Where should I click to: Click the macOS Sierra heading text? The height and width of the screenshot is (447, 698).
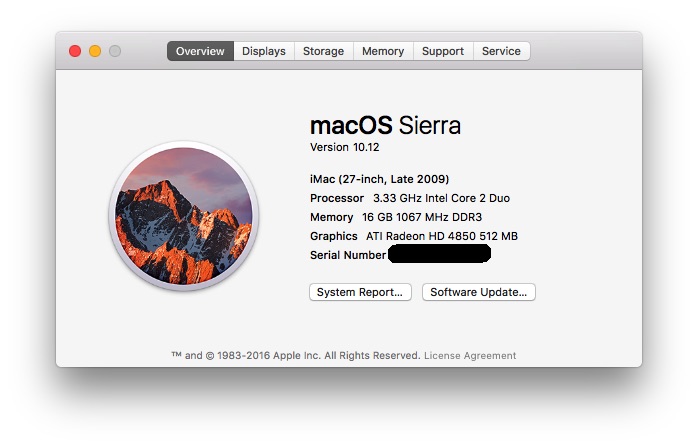[x=385, y=125]
